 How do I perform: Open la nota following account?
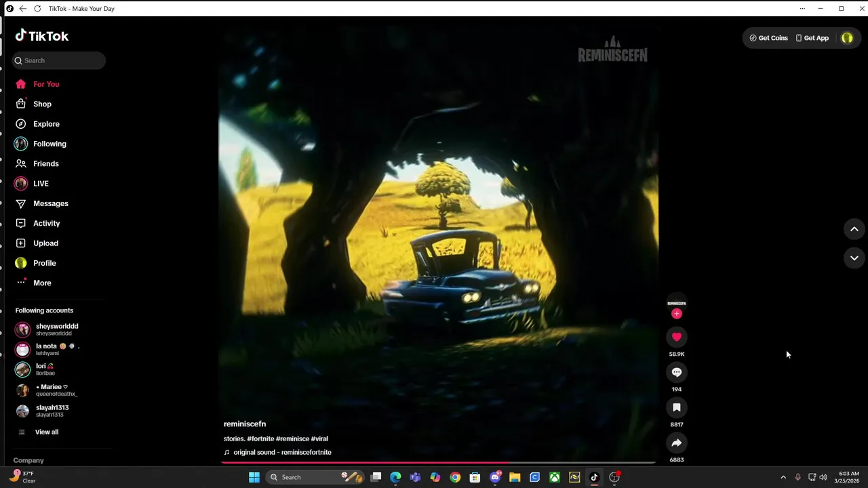pyautogui.click(x=57, y=350)
